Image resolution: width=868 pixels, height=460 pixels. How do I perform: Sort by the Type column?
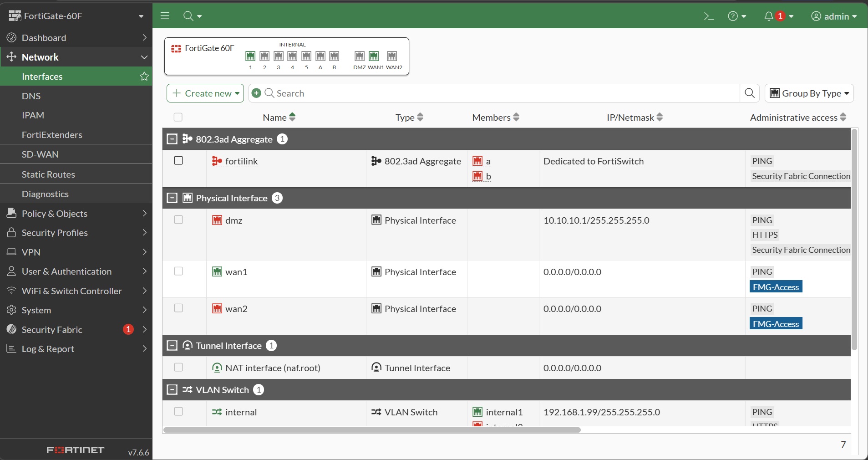coord(409,118)
